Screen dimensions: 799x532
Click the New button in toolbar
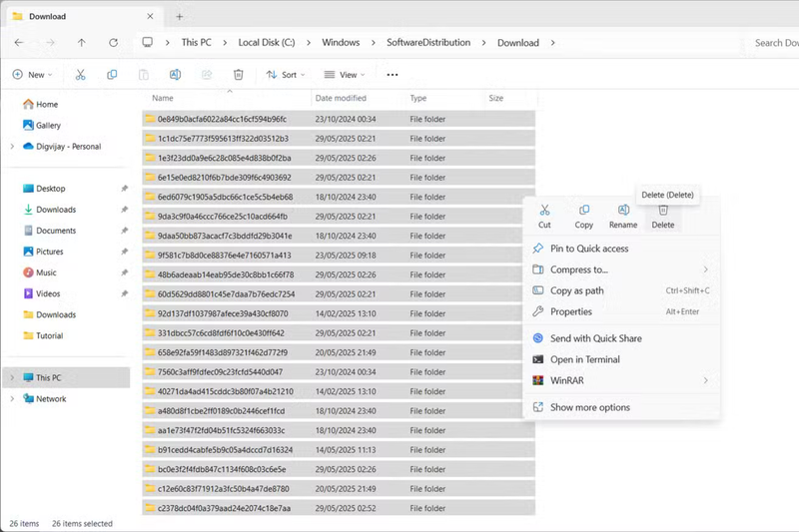click(31, 75)
